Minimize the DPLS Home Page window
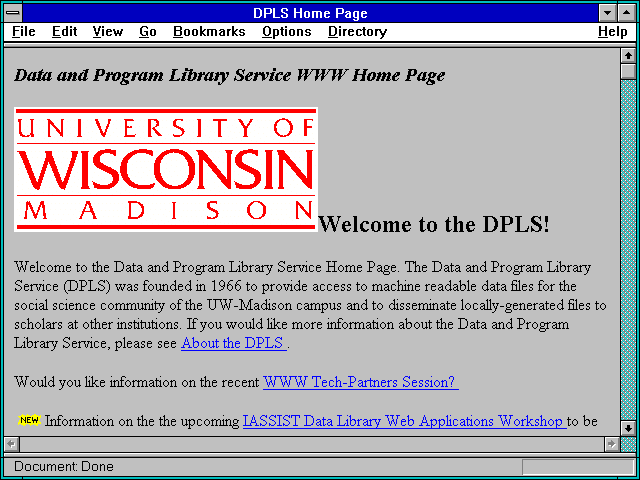 click(x=607, y=13)
